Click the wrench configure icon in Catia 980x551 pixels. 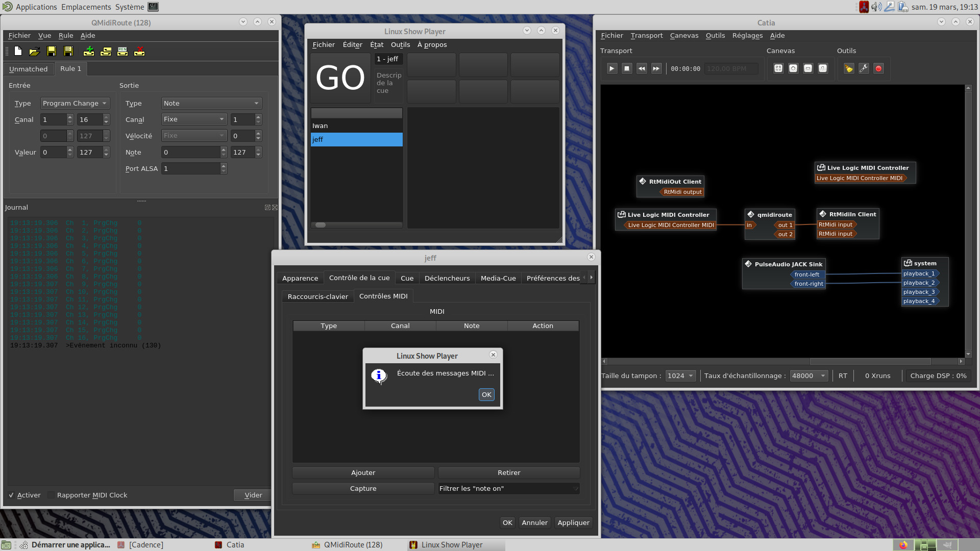pyautogui.click(x=864, y=68)
